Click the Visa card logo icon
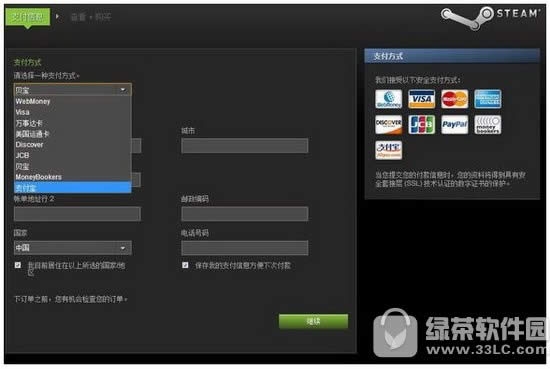This screenshot has width=550, height=369. tap(421, 99)
